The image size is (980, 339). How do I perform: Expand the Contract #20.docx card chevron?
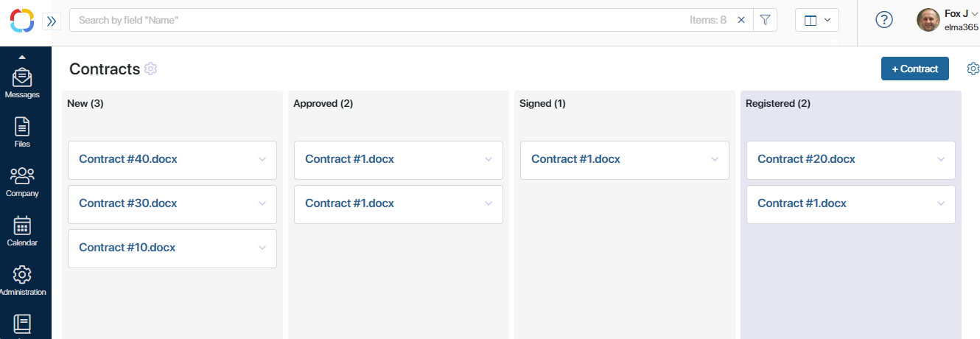point(940,159)
